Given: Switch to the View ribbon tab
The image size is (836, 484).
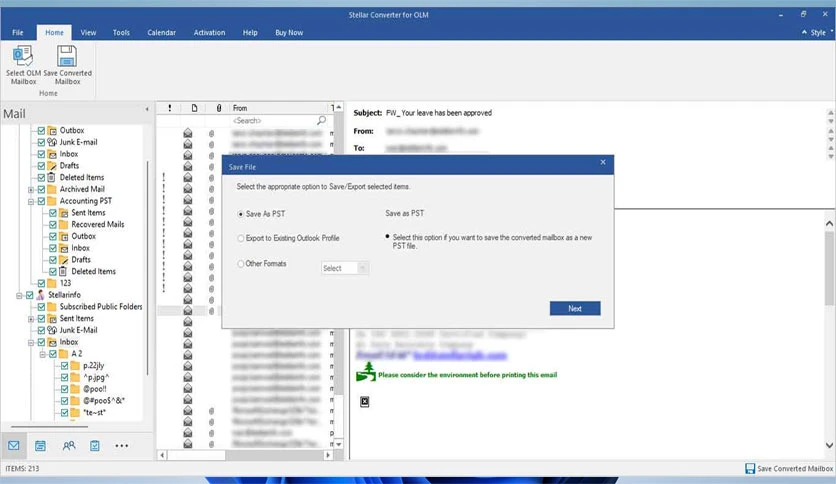Looking at the screenshot, I should pos(88,33).
